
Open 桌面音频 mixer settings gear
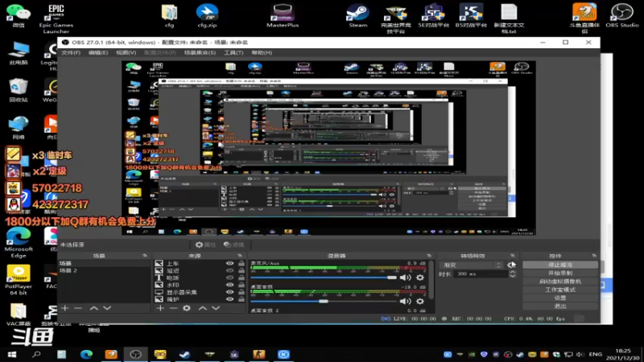tap(419, 301)
